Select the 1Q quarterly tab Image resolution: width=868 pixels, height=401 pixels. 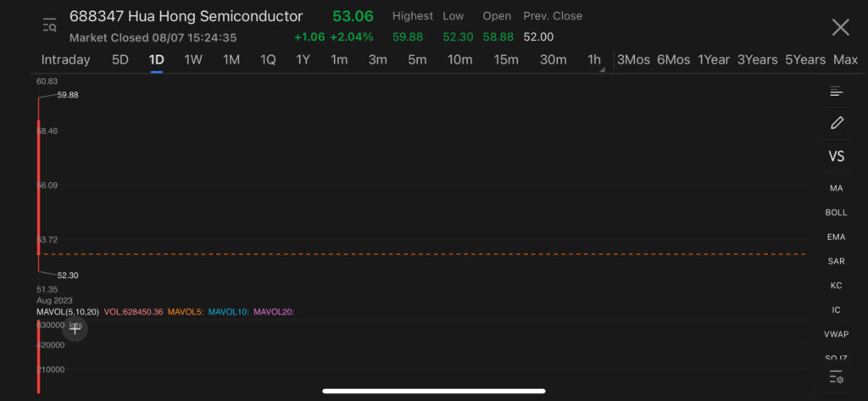[x=268, y=60]
